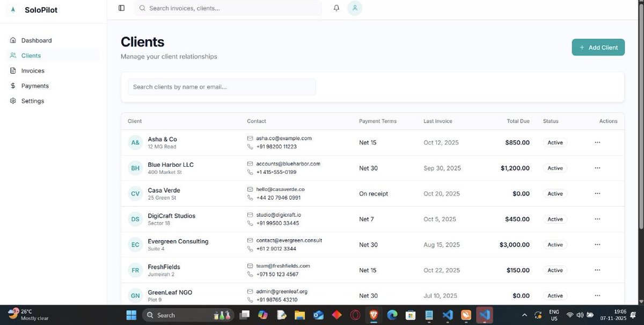The image size is (644, 325).
Task: Open actions menu for Asha & Co
Action: [597, 143]
